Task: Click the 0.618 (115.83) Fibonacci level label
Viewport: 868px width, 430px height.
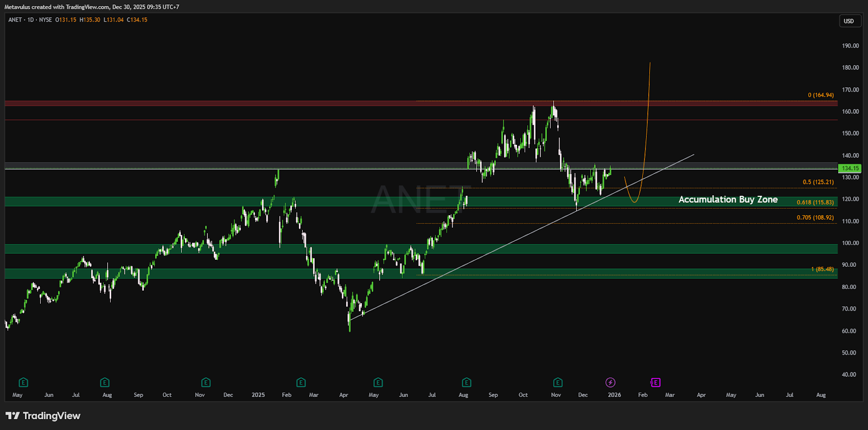Action: [x=815, y=202]
